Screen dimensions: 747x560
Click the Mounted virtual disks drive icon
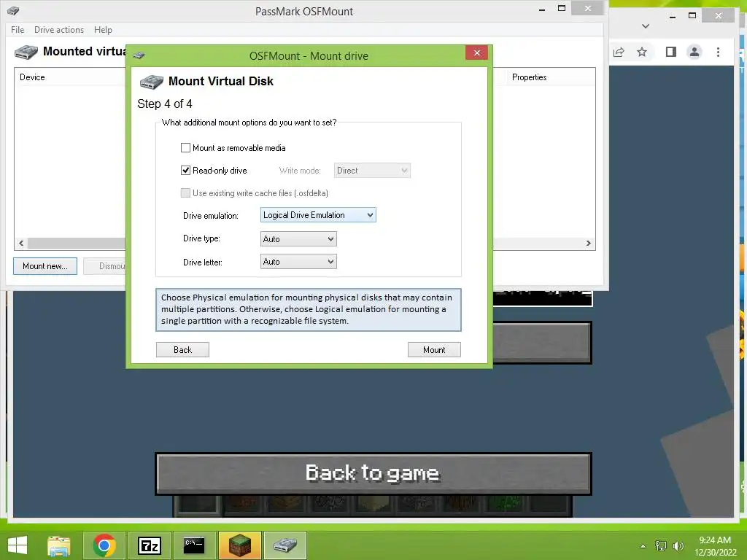(26, 52)
